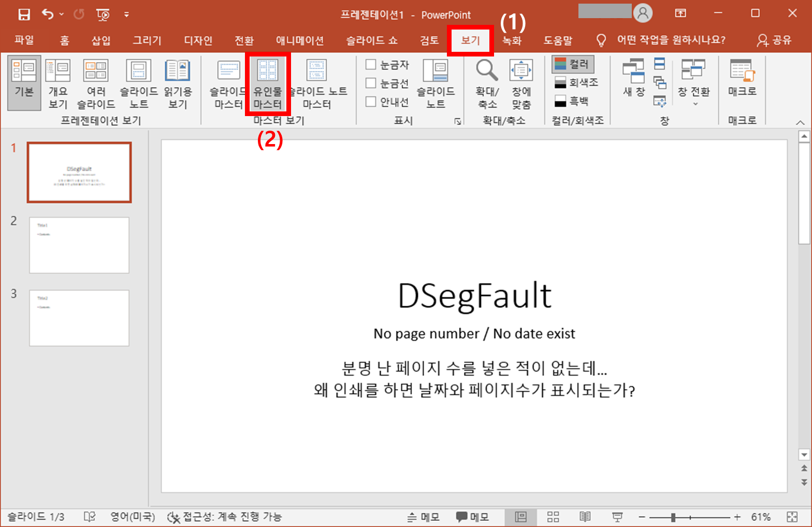Click 접근성: 계속 진행 가능 status

coord(224,517)
